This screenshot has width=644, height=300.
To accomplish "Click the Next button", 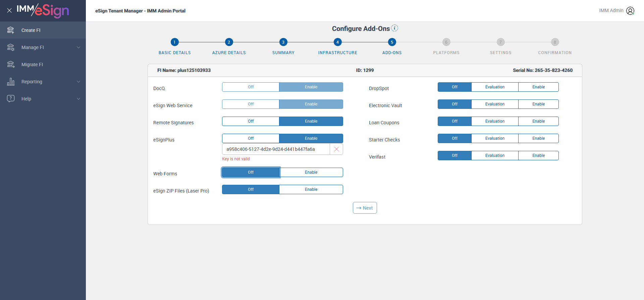I will (365, 208).
